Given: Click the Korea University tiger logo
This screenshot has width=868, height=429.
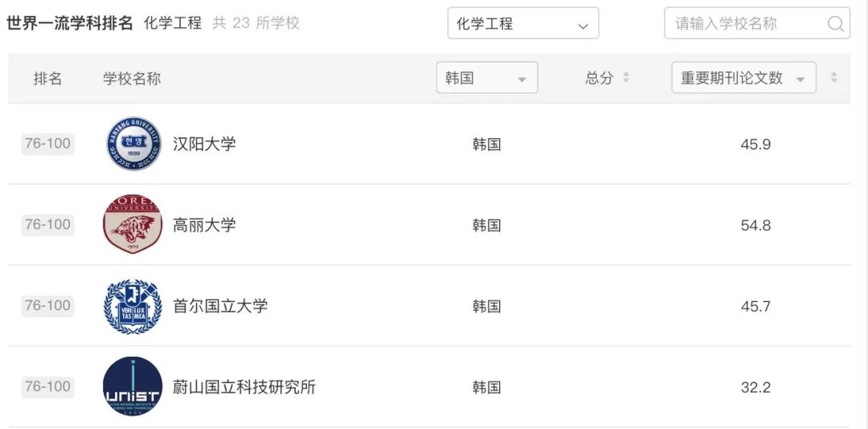Looking at the screenshot, I should (133, 223).
